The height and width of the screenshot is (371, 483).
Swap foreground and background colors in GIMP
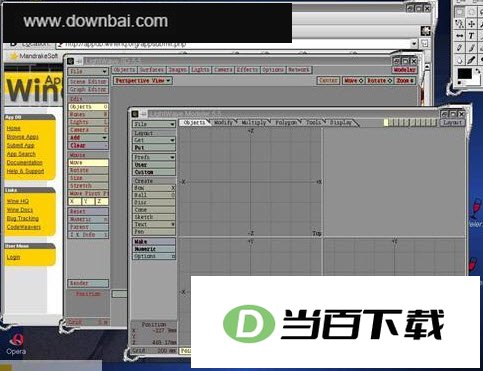(477, 71)
